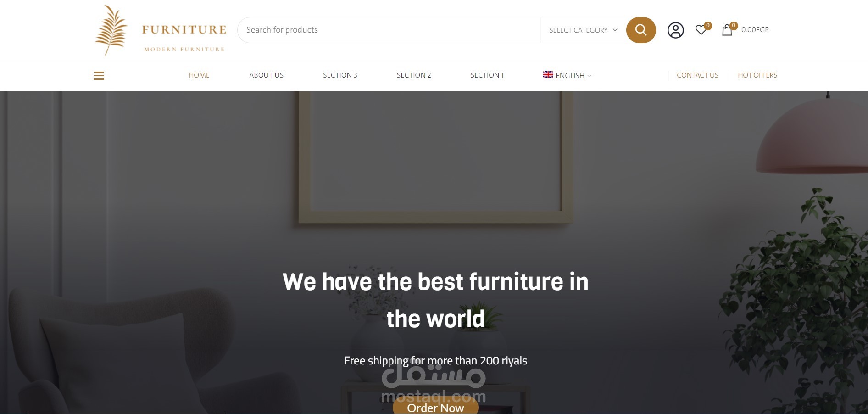Go to the Home menu item
Screen dimensions: 868x414
pyautogui.click(x=199, y=75)
